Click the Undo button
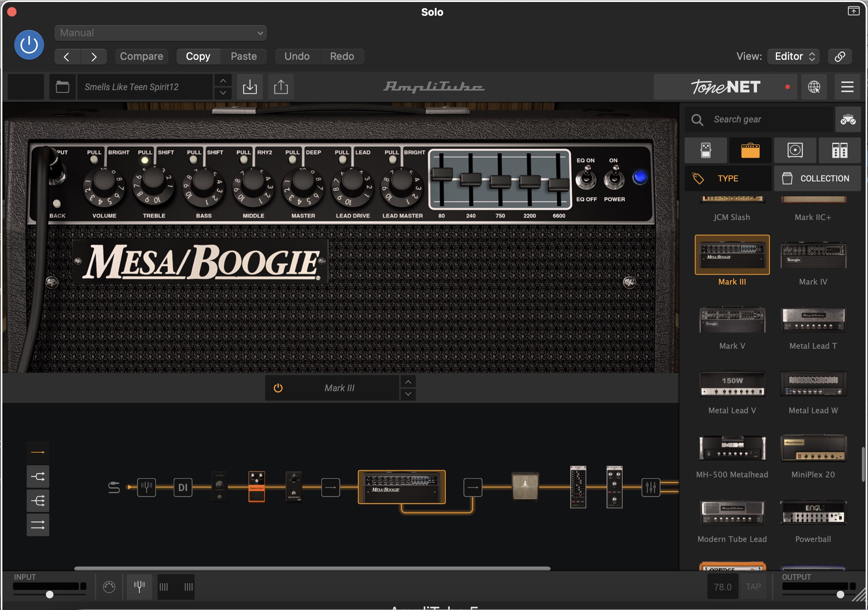 [297, 57]
